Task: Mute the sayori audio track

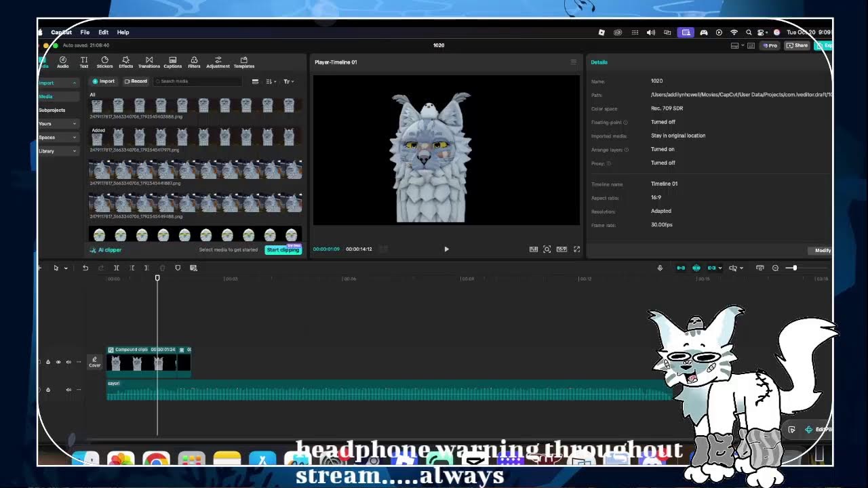Action: coord(68,390)
